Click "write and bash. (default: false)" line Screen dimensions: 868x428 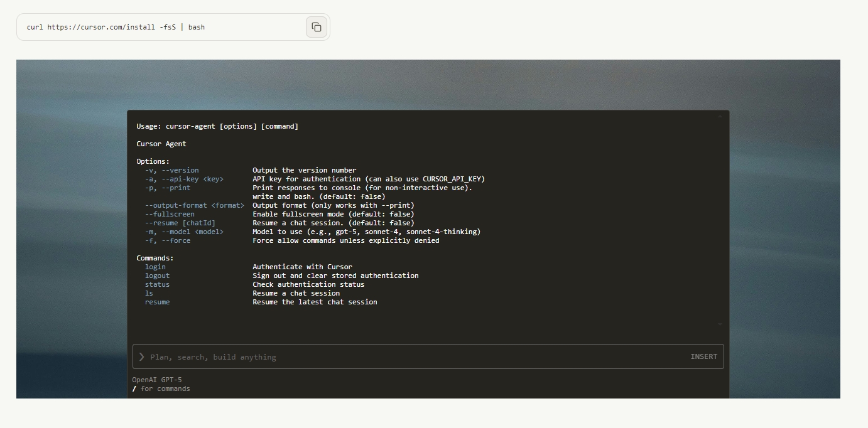tap(319, 196)
